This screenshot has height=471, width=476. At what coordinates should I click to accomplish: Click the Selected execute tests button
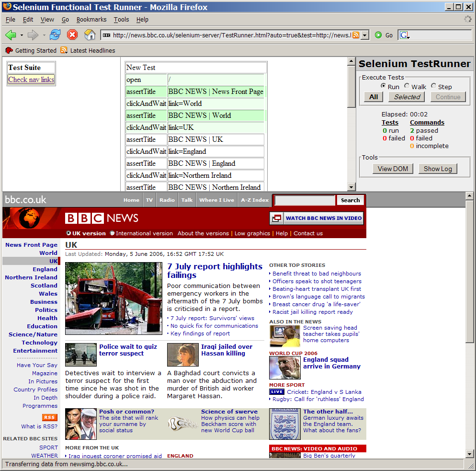coord(407,97)
